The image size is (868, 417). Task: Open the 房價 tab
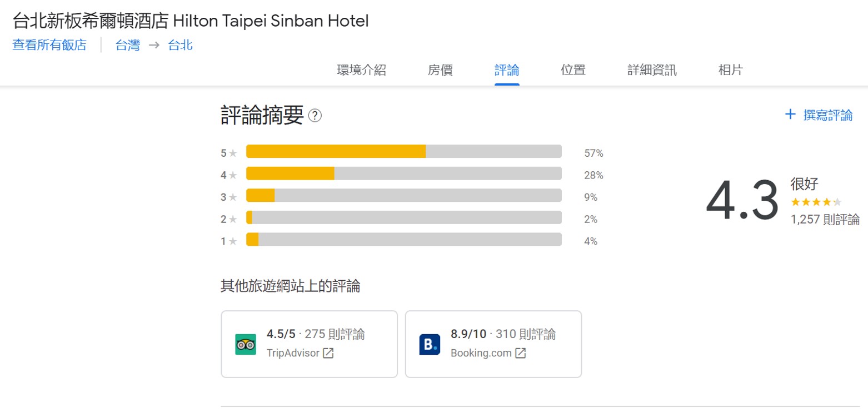(440, 70)
